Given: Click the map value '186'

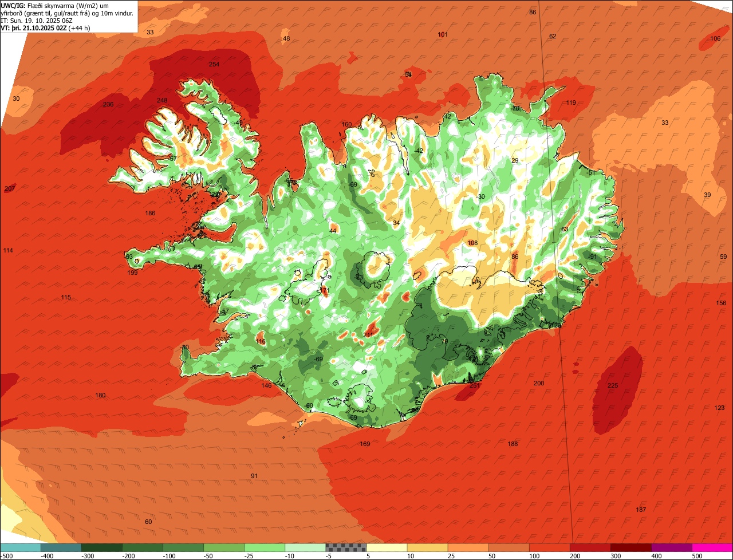Looking at the screenshot, I should click(x=150, y=214).
